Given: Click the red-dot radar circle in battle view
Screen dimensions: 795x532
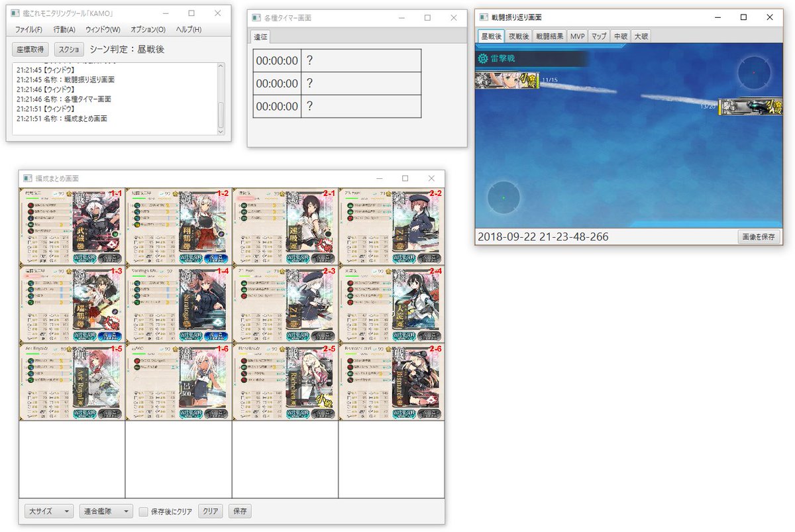Looking at the screenshot, I should [754, 72].
